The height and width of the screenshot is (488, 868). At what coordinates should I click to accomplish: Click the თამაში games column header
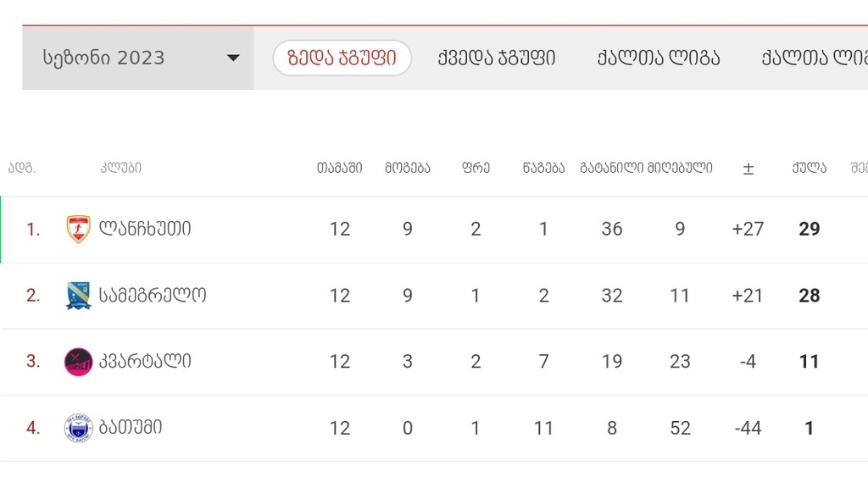pos(339,168)
